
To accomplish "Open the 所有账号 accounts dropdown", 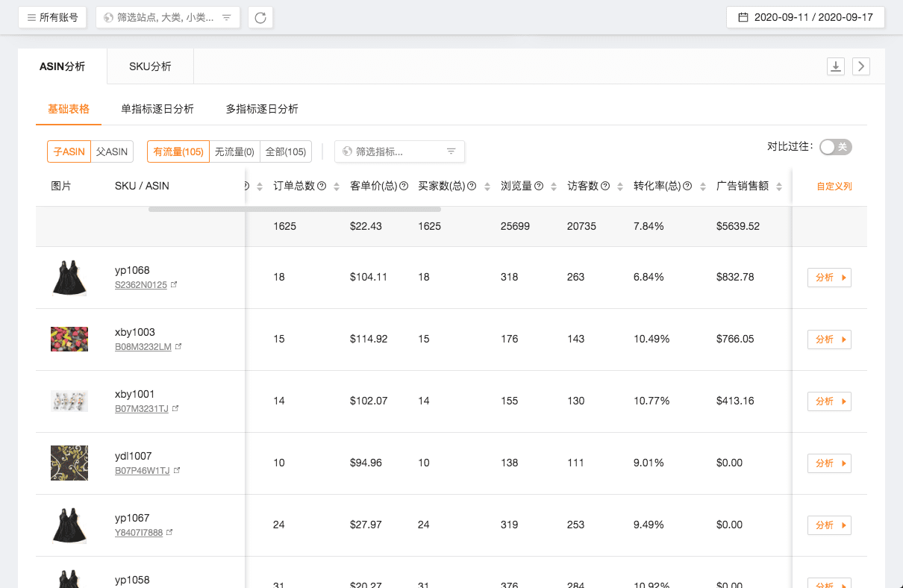I will coord(52,17).
